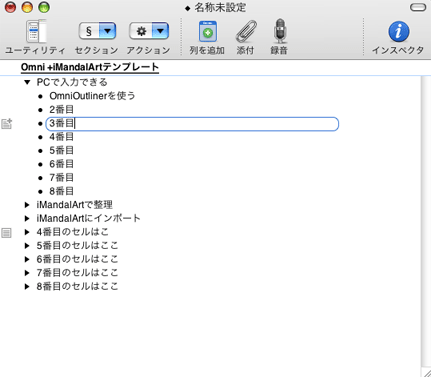Select the OmniOutlinerを使う row
Screen dimensions: 431x377
coord(92,96)
